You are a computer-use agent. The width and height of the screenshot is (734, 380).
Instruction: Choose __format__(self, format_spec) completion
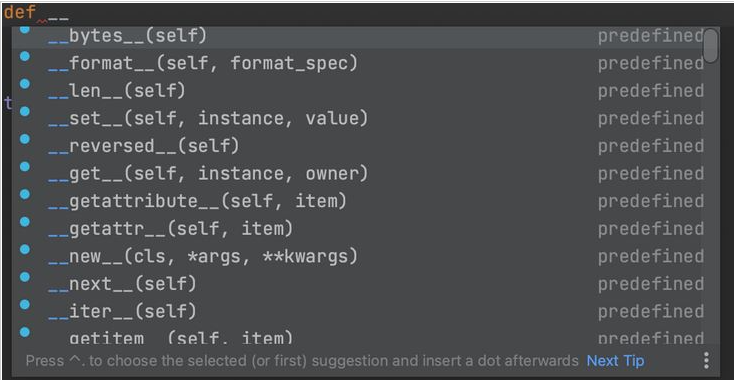(358, 63)
